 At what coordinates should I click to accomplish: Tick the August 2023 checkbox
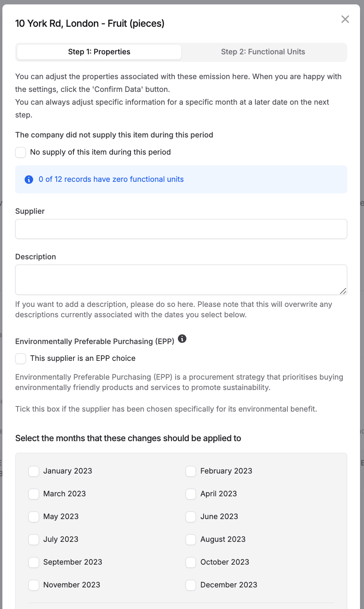[x=191, y=539]
